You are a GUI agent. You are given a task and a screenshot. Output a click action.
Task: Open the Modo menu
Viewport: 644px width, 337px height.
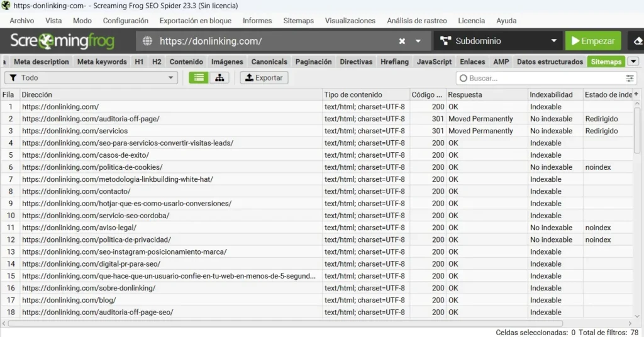pyautogui.click(x=82, y=21)
